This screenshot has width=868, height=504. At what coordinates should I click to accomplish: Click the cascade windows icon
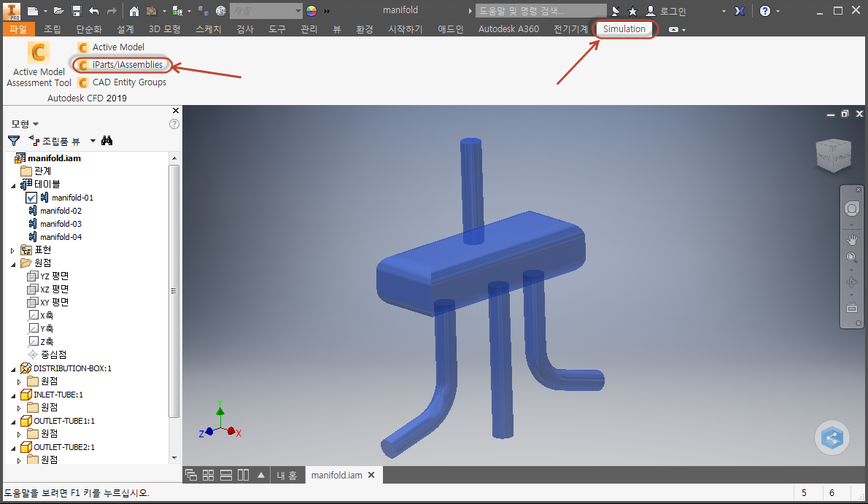pyautogui.click(x=191, y=476)
